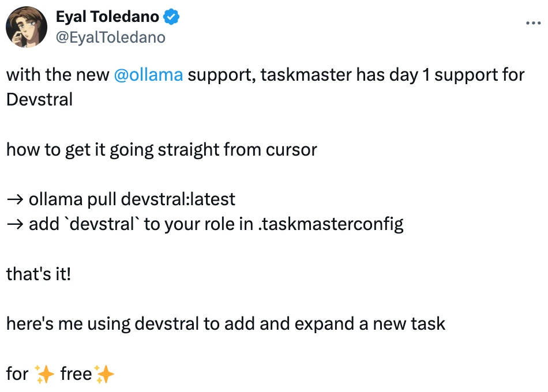
Task: Click the how to get it going line
Action: (162, 149)
